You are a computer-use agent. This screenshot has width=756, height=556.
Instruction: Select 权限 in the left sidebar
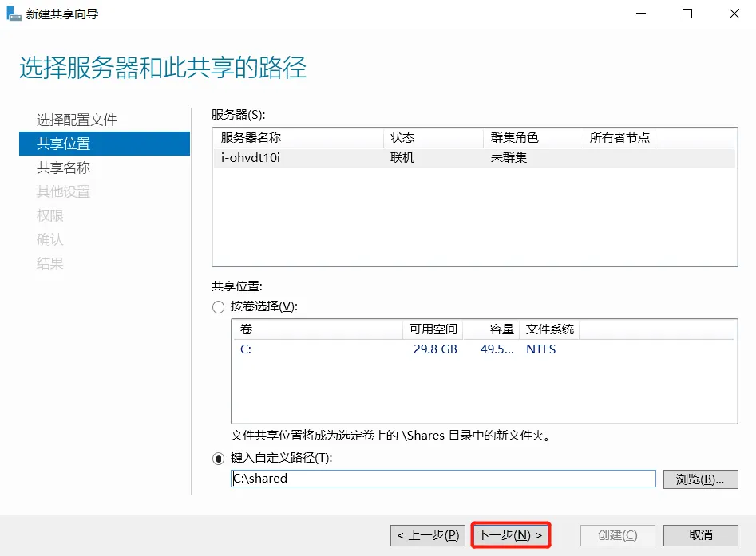(x=49, y=215)
